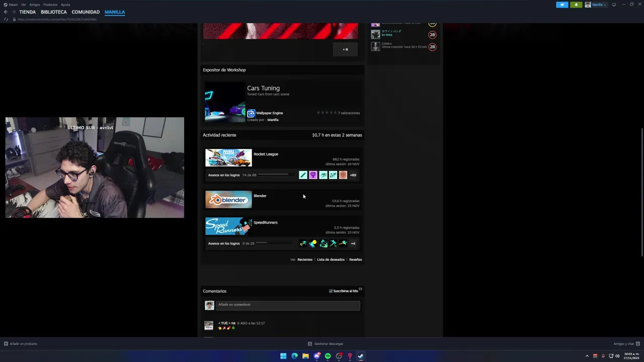Click the SpeedRunners game banner
The image size is (644, 362).
point(228,226)
